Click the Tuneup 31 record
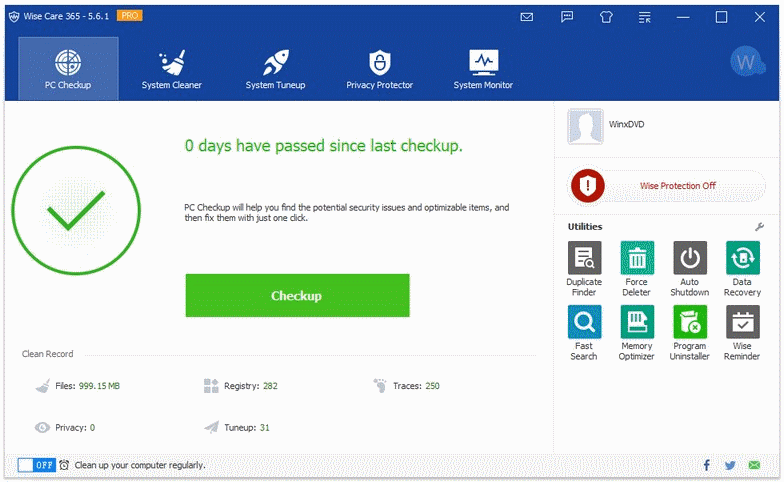 [x=236, y=428]
